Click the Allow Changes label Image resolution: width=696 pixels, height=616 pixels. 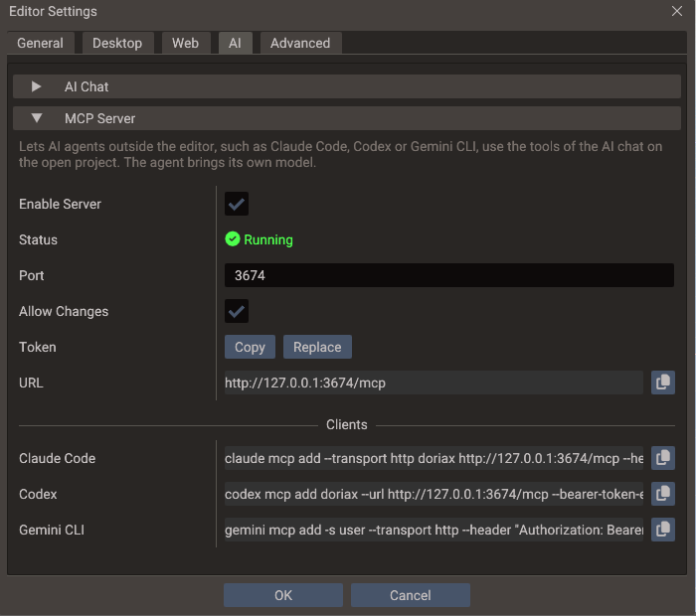click(x=64, y=311)
